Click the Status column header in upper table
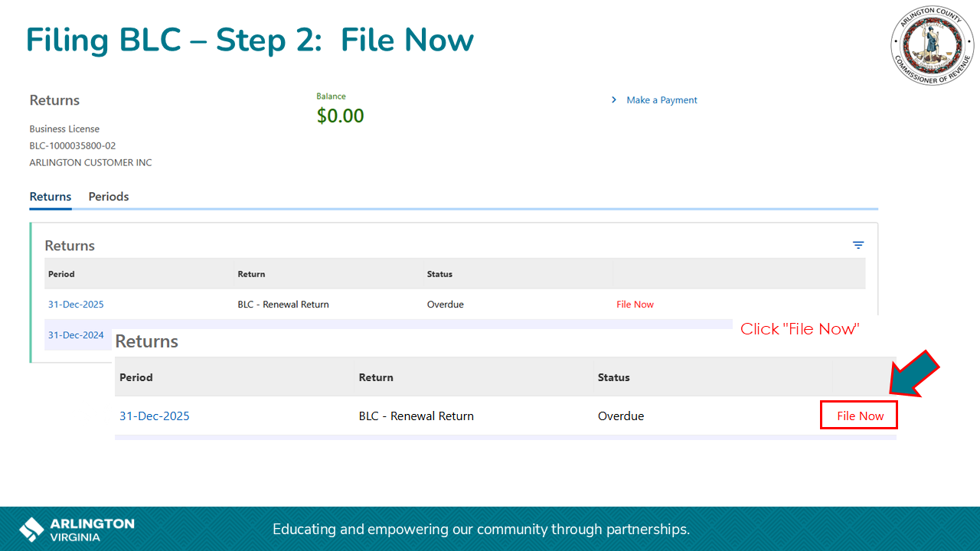Viewport: 980px width, 551px height. coord(439,274)
